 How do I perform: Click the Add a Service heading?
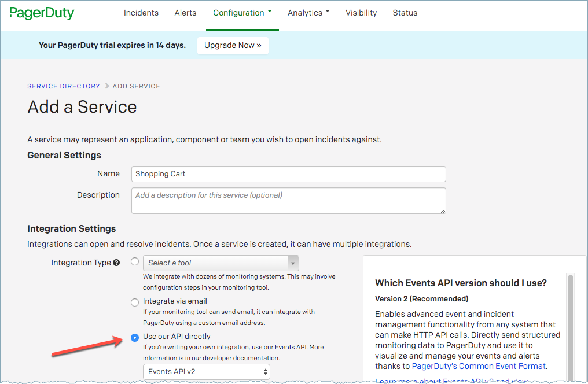click(x=82, y=107)
